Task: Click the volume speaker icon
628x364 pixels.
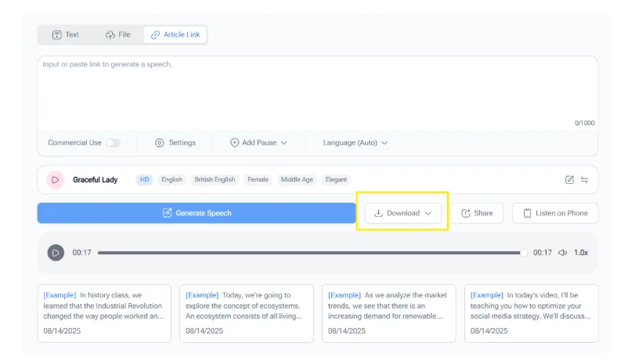Action: (562, 253)
